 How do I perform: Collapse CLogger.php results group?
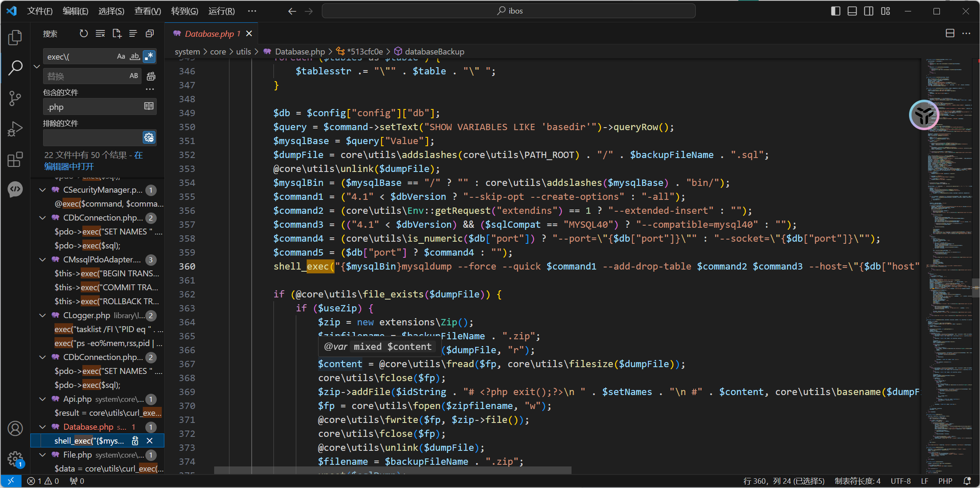coord(42,316)
